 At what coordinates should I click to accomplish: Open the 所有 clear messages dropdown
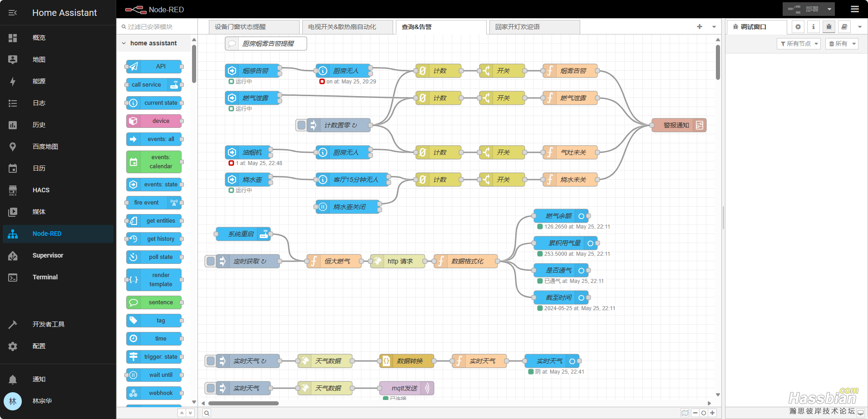(x=842, y=44)
